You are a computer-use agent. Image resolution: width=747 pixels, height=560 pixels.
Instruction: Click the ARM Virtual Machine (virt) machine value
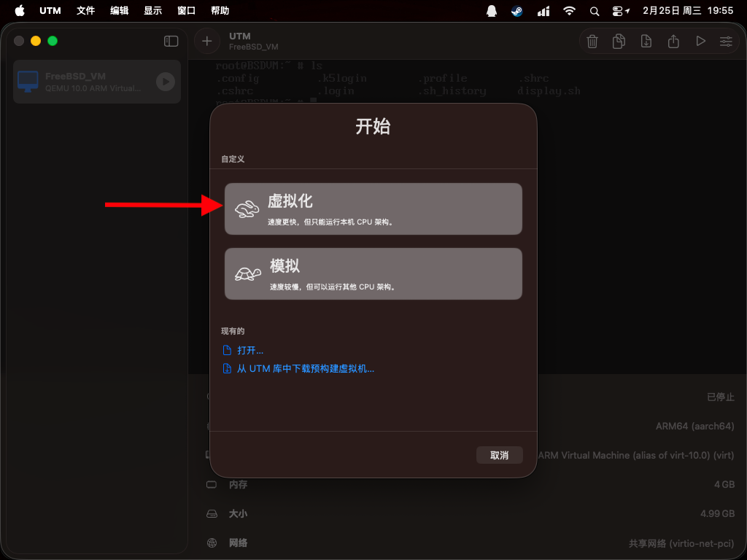[636, 455]
